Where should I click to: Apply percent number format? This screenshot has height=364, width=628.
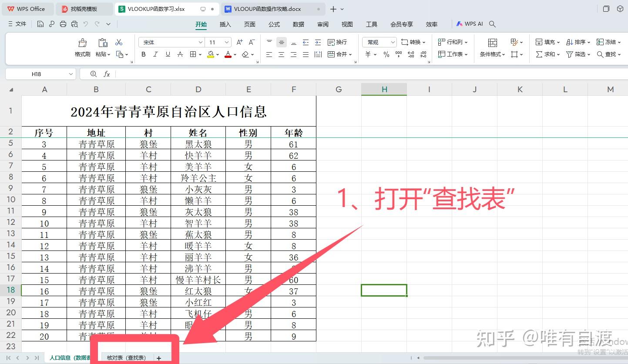click(x=386, y=54)
